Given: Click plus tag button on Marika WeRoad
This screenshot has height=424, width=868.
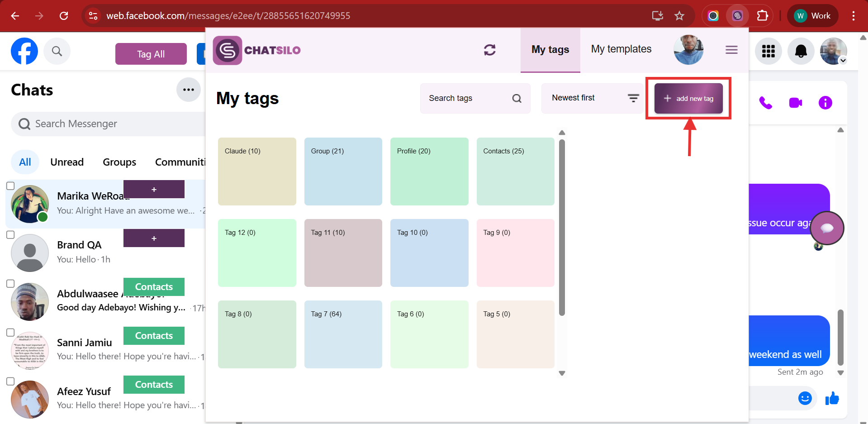Looking at the screenshot, I should tap(154, 189).
